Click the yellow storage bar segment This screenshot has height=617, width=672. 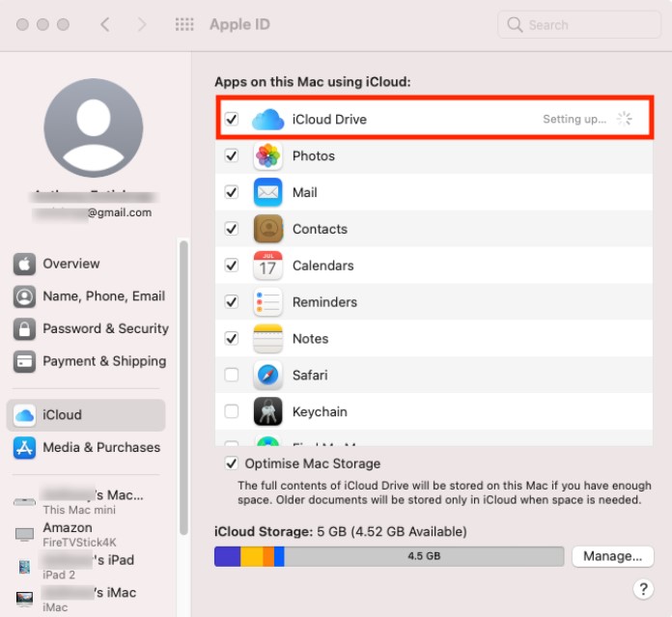click(x=252, y=556)
